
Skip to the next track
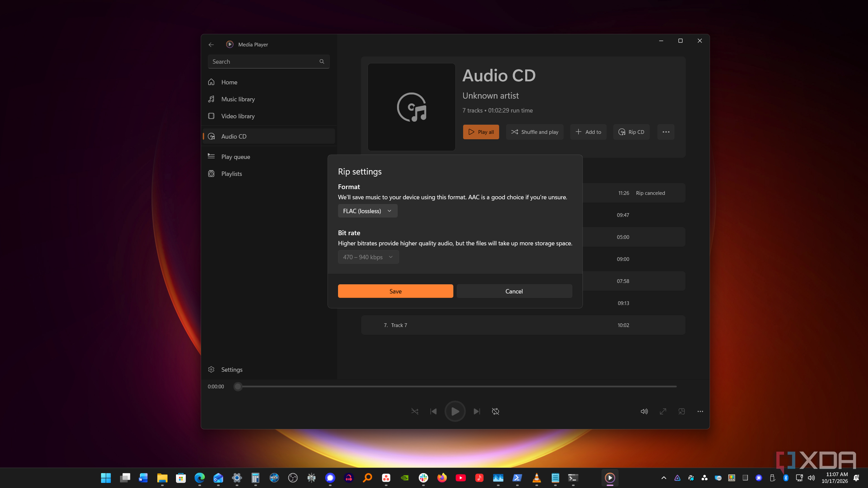[477, 411]
